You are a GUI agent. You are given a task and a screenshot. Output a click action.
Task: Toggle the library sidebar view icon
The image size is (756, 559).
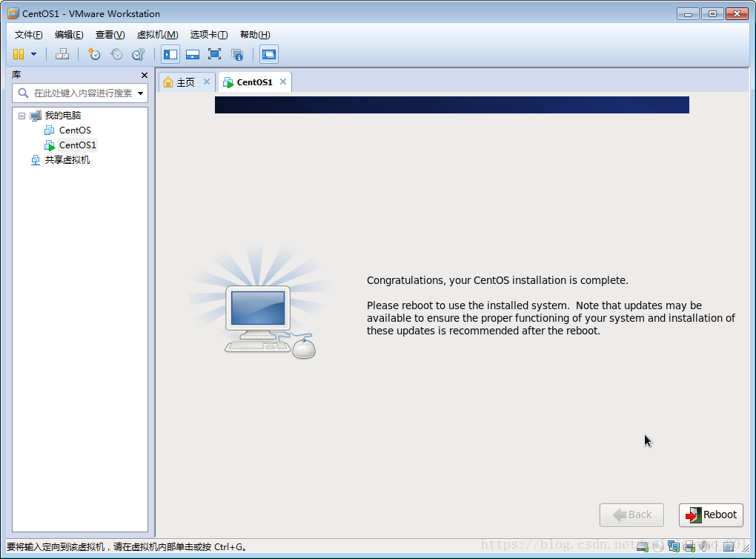170,54
